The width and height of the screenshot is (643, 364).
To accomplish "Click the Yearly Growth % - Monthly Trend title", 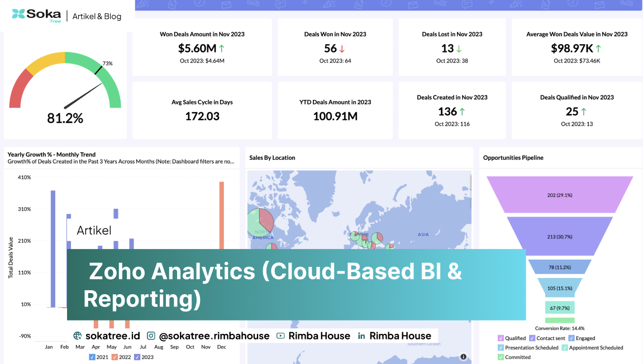I will click(51, 155).
